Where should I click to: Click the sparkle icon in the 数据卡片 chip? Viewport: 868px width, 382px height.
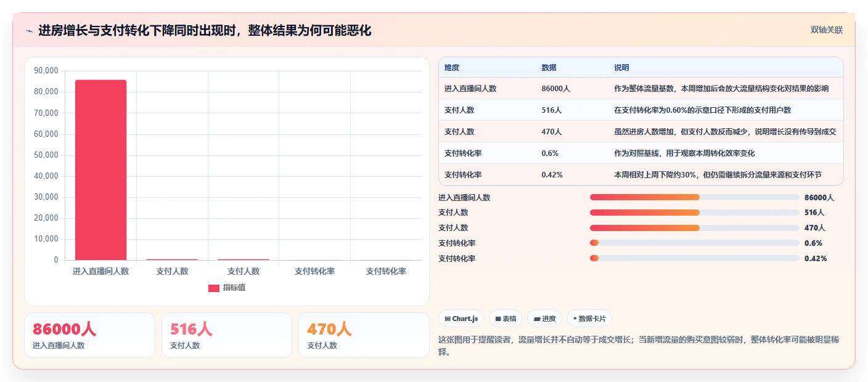point(575,319)
